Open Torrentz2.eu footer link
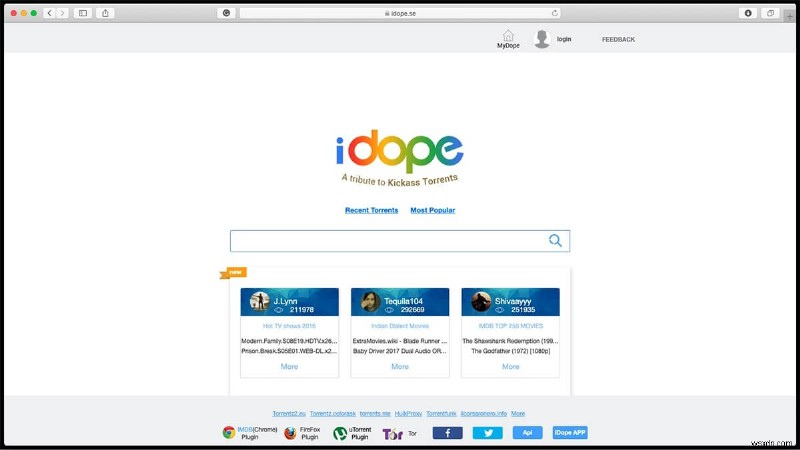This screenshot has width=800, height=450. [289, 413]
